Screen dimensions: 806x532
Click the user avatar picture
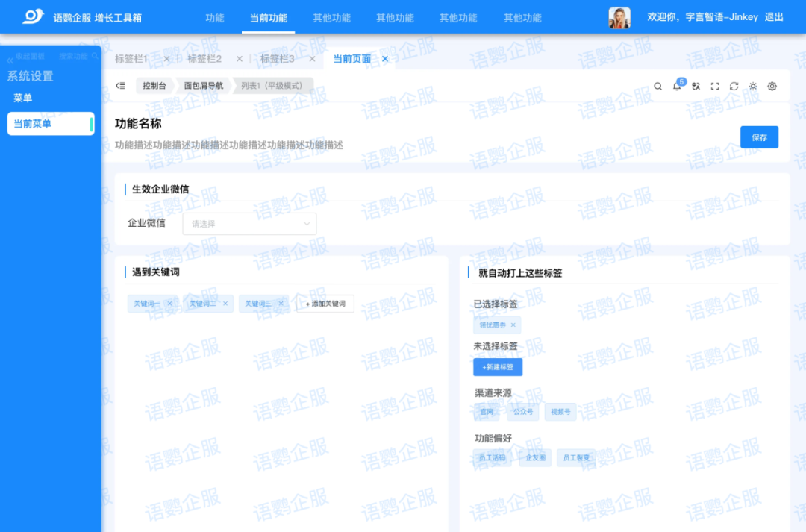[x=619, y=17]
